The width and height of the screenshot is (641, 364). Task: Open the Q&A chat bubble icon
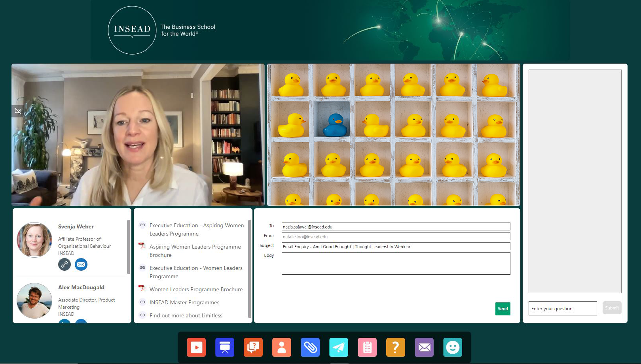pos(253,347)
